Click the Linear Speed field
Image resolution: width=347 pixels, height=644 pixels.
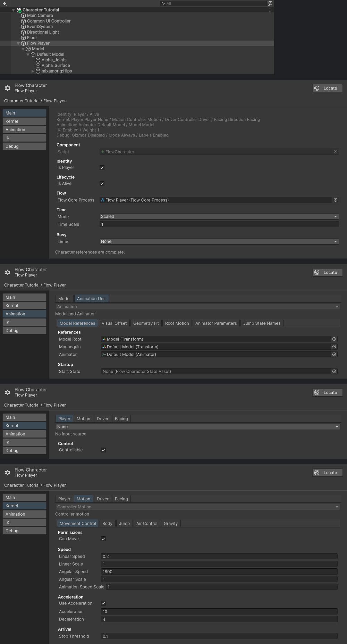(219, 557)
